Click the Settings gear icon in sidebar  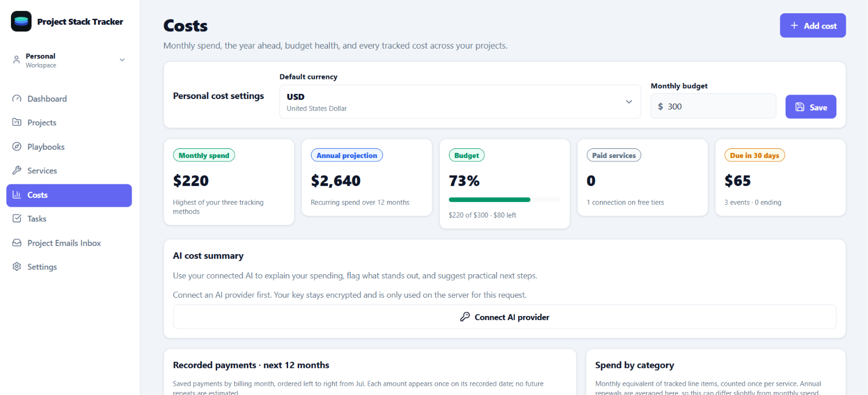click(x=17, y=267)
